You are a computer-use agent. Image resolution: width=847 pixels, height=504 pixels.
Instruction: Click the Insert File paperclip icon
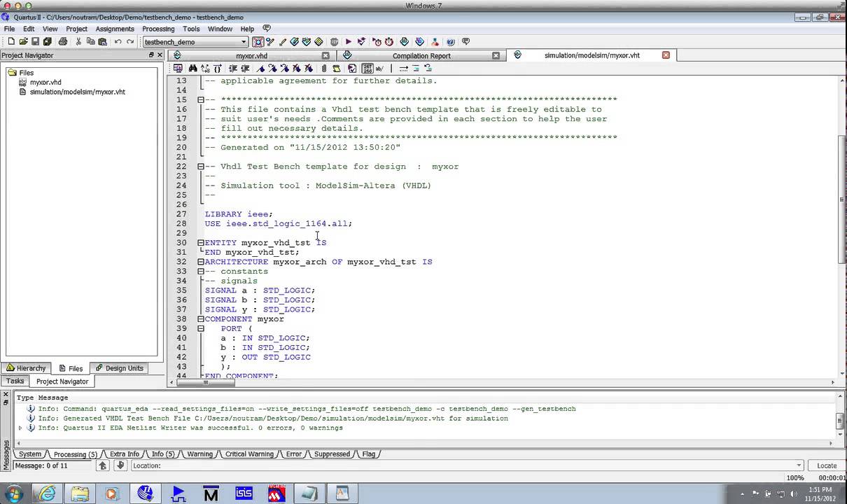[x=324, y=68]
